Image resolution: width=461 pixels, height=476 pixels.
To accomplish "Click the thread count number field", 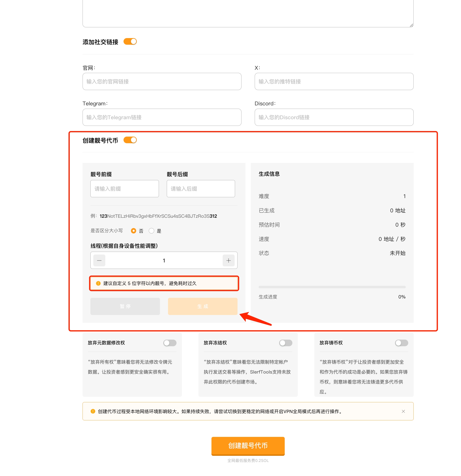I will pyautogui.click(x=164, y=260).
